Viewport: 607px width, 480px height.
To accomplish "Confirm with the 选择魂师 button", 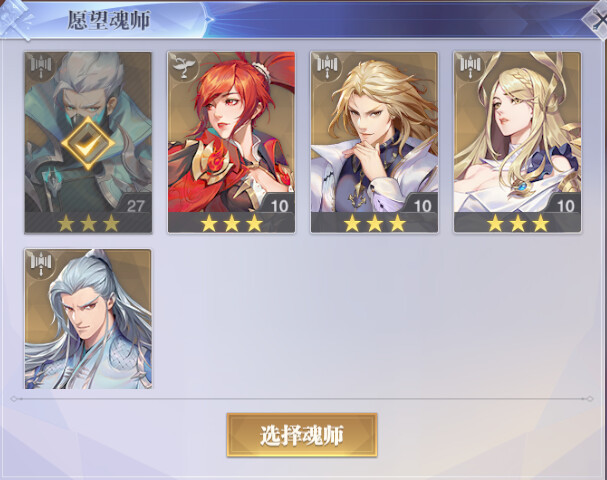I will (302, 435).
